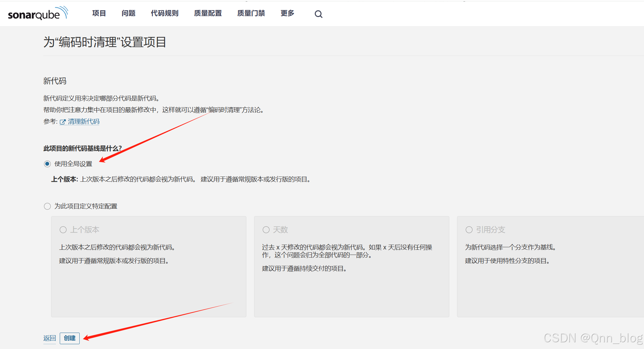Image resolution: width=644 pixels, height=349 pixels.
Task: Open the 清理新代码 reference link
Action: 84,122
